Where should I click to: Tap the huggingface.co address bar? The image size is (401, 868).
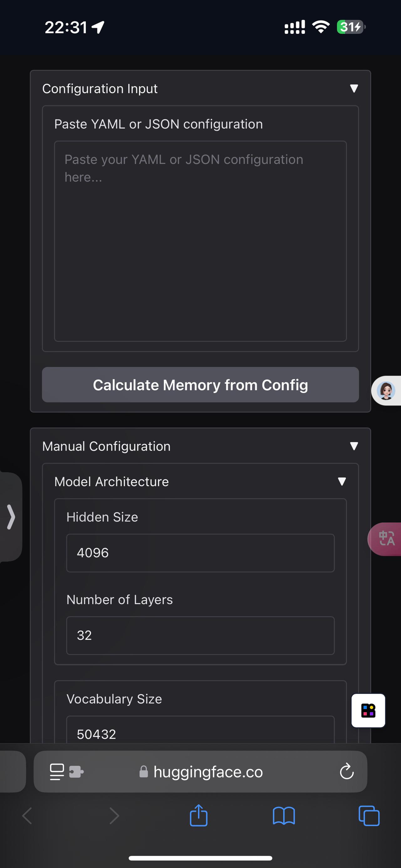coord(200,772)
